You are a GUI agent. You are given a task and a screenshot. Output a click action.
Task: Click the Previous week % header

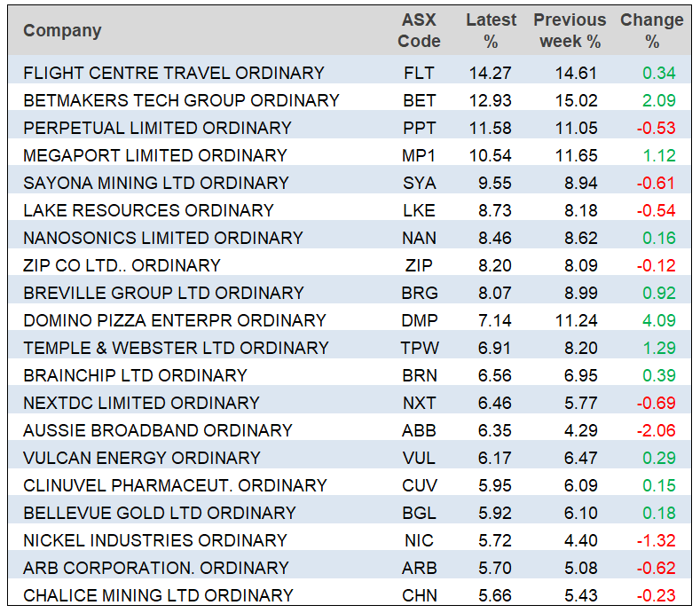[x=570, y=31]
